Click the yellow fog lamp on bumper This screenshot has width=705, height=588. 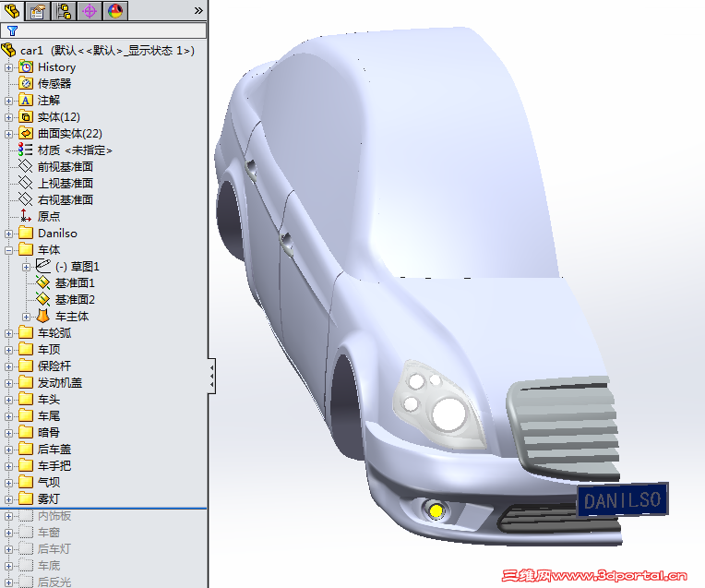point(436,510)
